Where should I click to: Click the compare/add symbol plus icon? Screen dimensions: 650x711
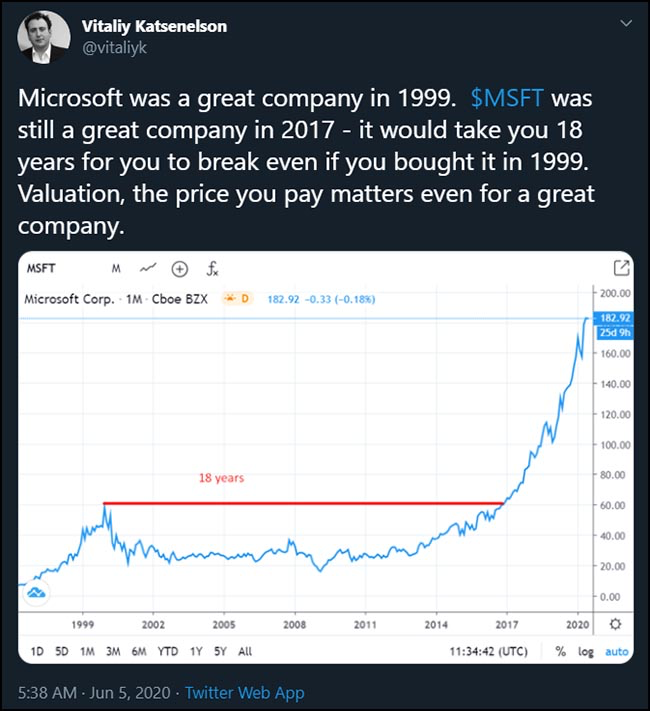[180, 269]
